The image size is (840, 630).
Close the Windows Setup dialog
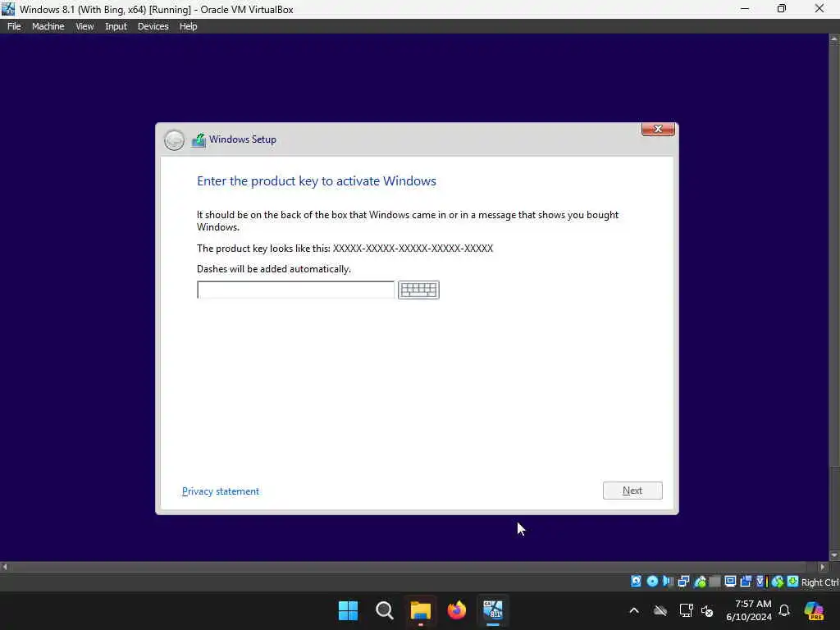pyautogui.click(x=658, y=129)
